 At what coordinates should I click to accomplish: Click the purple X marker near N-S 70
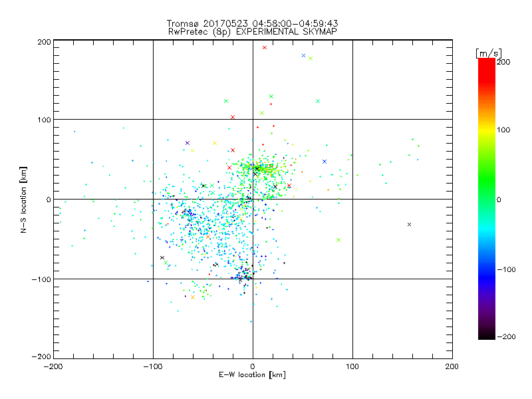pyautogui.click(x=188, y=143)
